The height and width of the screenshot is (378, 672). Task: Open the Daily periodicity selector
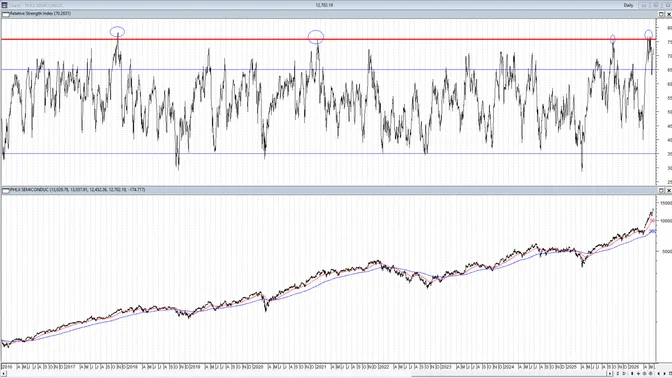click(x=628, y=5)
